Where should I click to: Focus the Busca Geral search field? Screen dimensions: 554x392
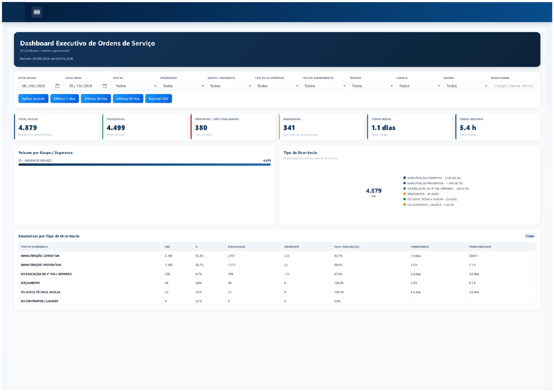tap(513, 86)
